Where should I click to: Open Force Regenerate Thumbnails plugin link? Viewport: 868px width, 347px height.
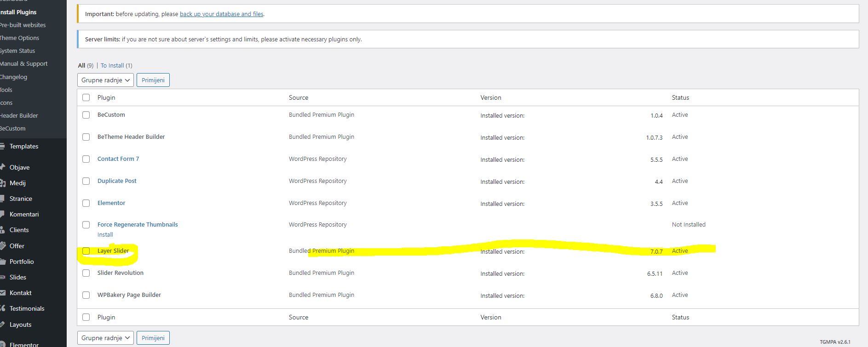click(138, 224)
